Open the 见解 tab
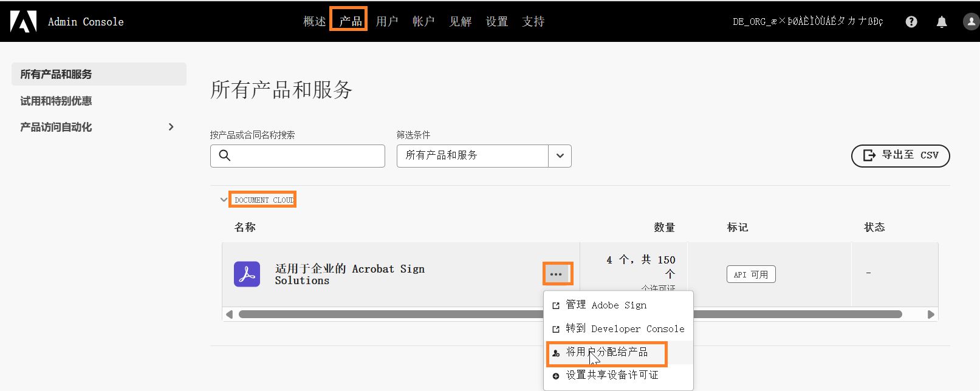Screen dimensions: 980x391 (460, 22)
